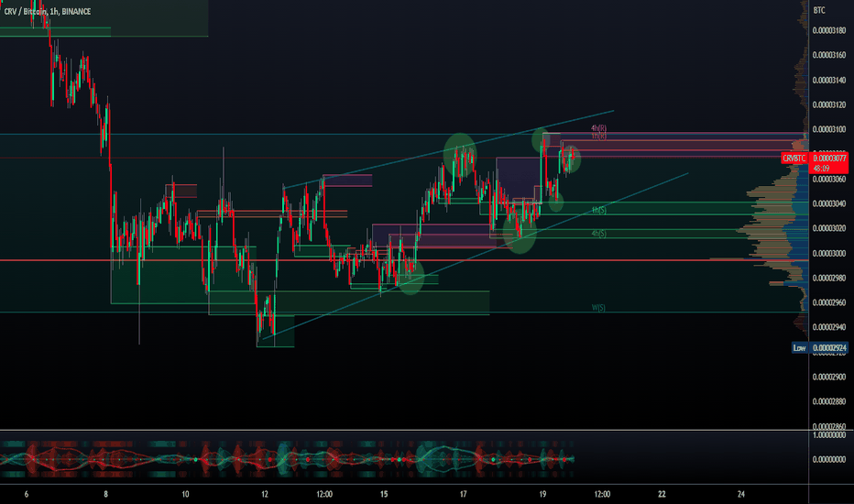Click indicator scale value 0.00000000

[x=829, y=459]
